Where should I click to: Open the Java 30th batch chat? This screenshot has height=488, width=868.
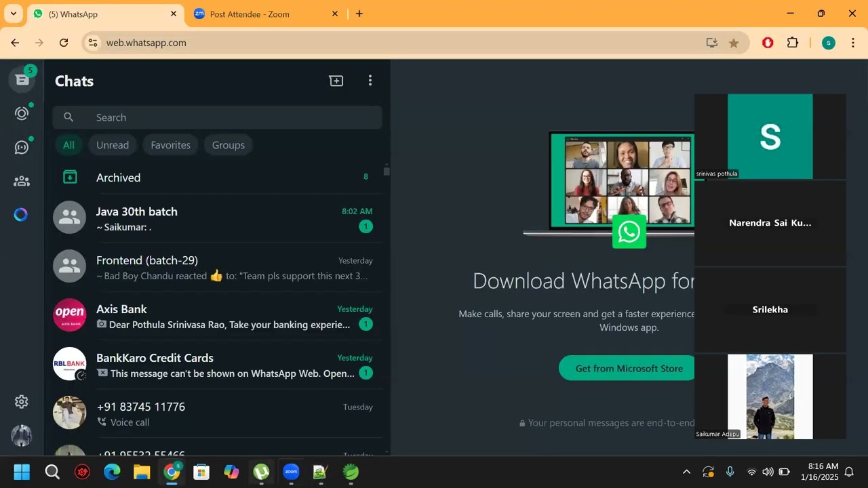(x=217, y=218)
